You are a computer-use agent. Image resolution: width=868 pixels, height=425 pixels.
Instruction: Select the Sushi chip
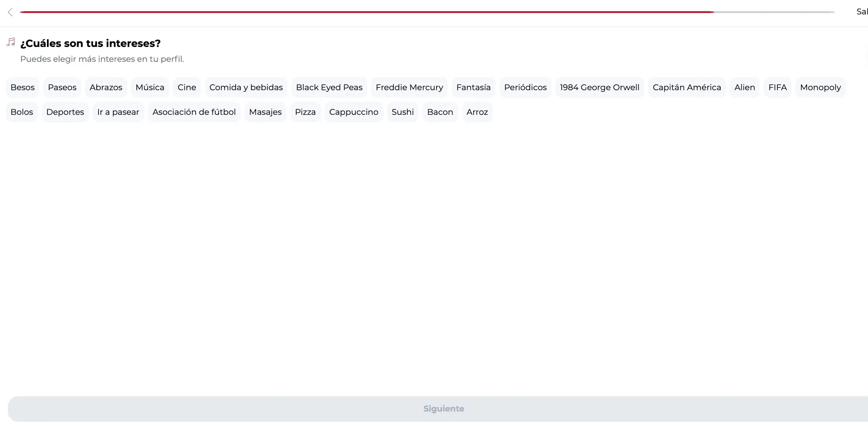[403, 112]
